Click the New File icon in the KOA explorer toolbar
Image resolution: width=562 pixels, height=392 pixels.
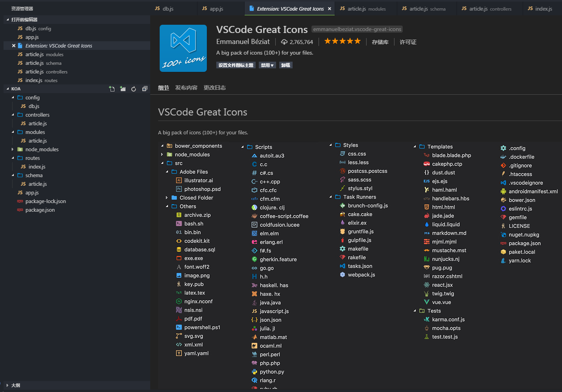(112, 89)
